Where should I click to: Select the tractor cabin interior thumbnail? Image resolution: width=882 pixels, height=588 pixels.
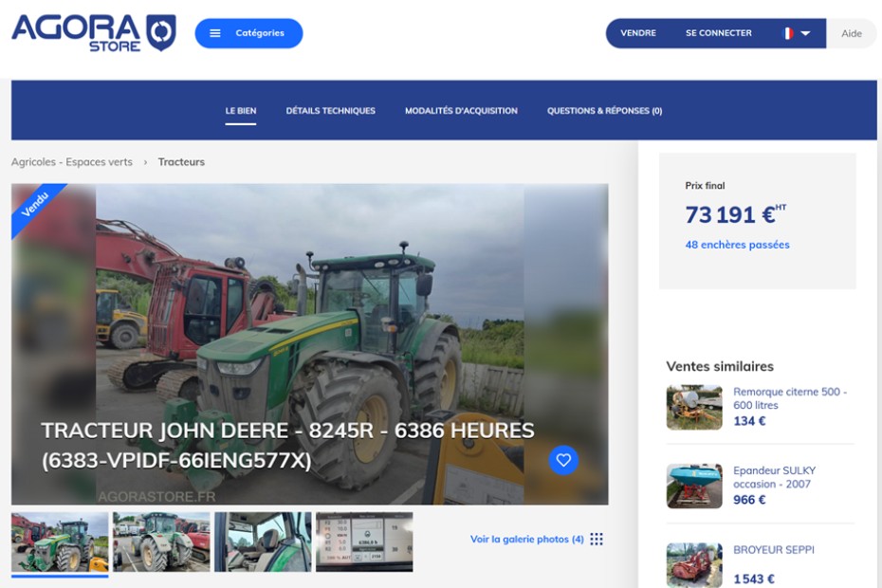(263, 542)
